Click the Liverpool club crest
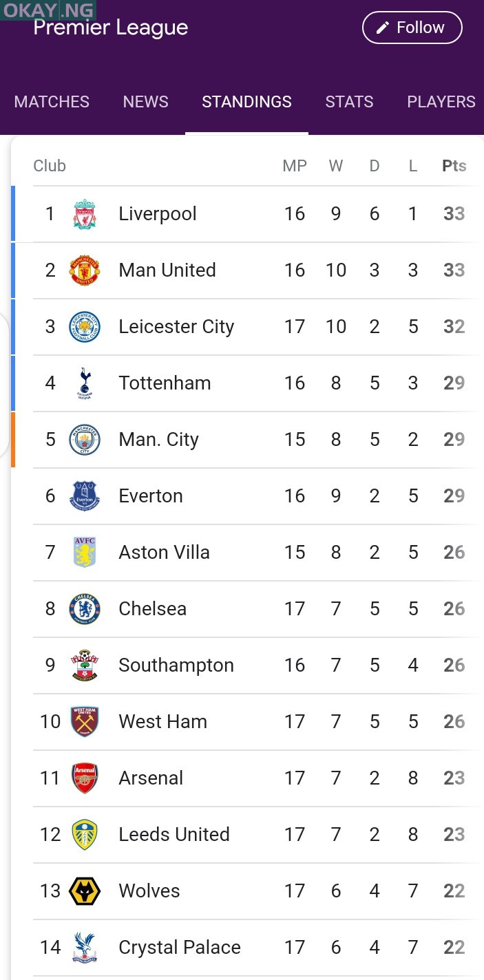484x980 pixels. point(85,214)
